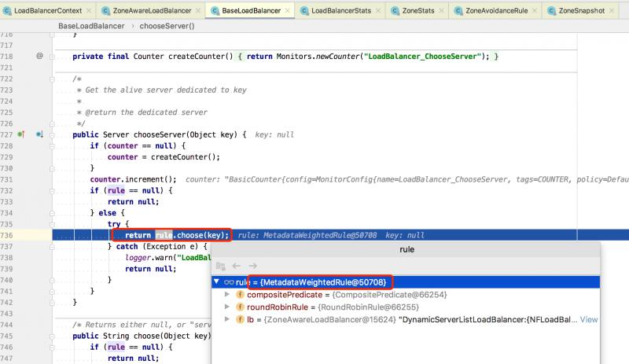Click the @ gutter icon at line 718

pyautogui.click(x=39, y=56)
